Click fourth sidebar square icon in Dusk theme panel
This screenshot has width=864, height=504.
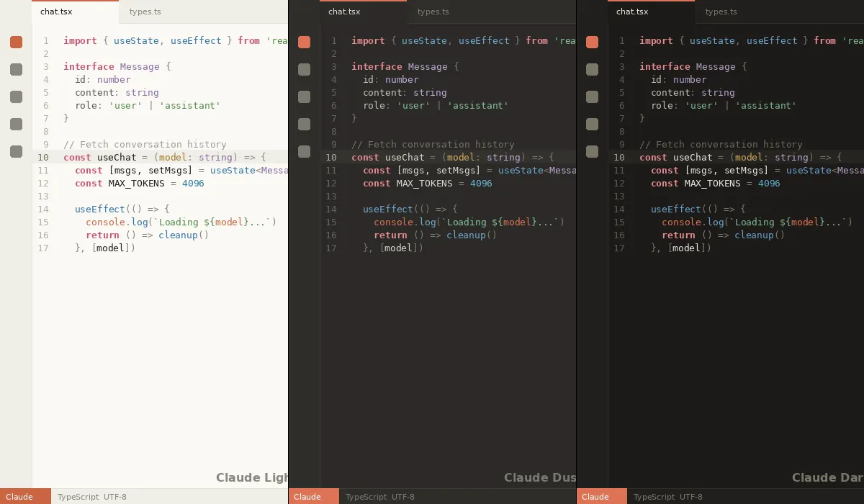click(304, 125)
